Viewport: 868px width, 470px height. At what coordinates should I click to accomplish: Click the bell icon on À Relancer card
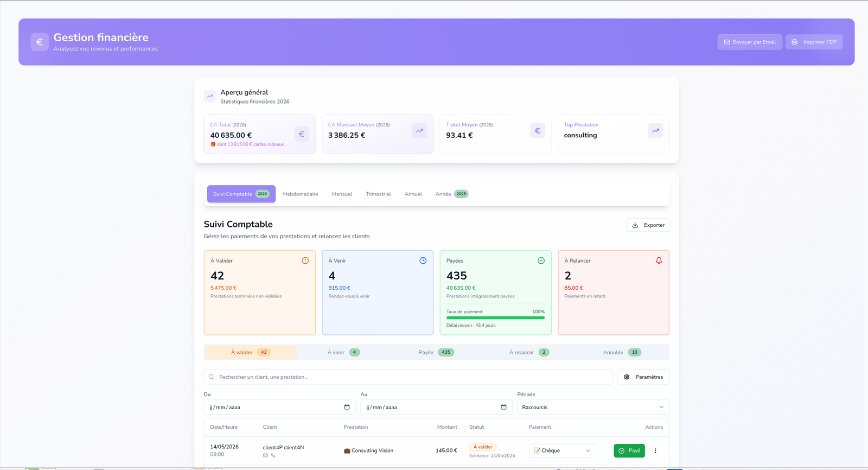click(659, 261)
